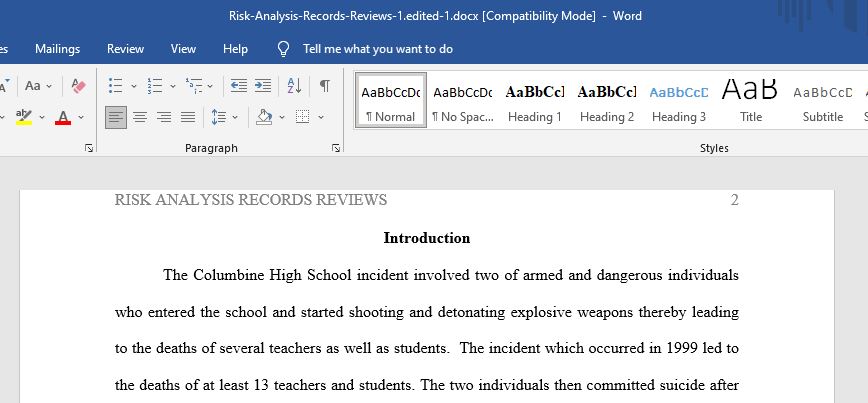This screenshot has width=868, height=403.
Task: Click the Decrease Indent icon
Action: (x=239, y=86)
